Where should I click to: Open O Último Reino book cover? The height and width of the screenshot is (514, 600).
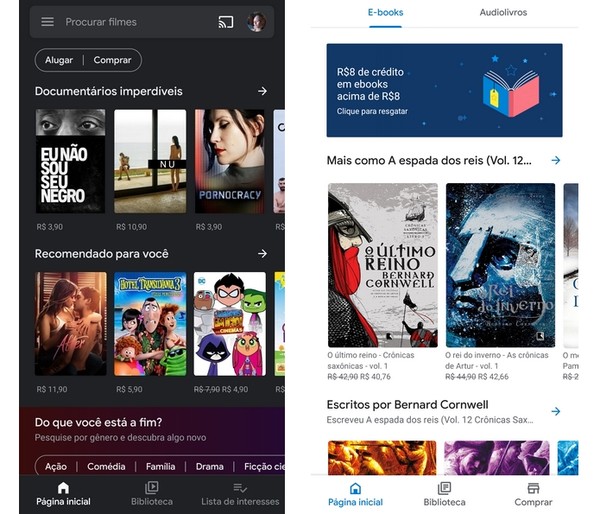coord(383,265)
